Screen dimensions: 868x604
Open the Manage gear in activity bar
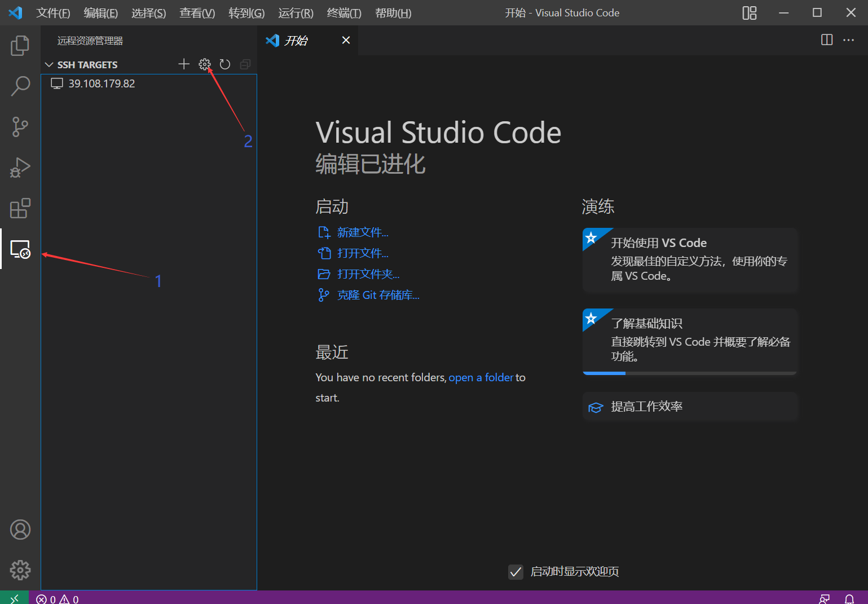[20, 570]
